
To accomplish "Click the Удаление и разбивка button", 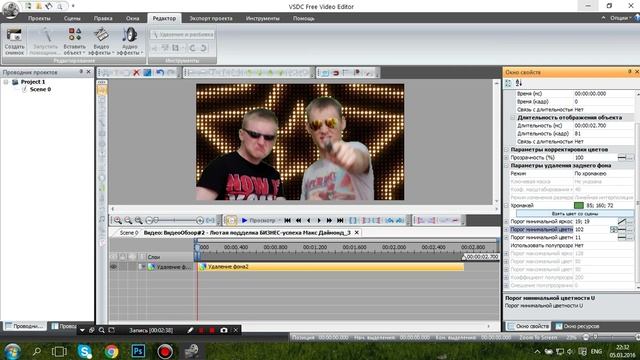I will click(182, 35).
